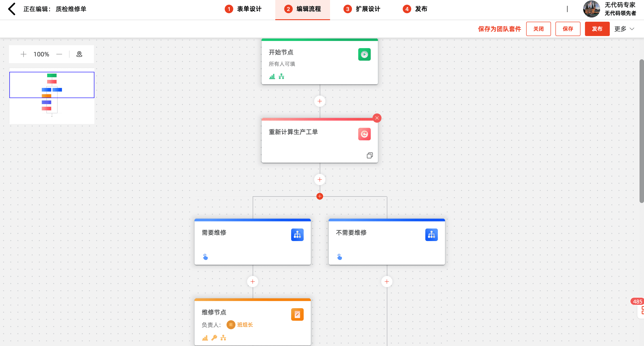Viewport: 644px width, 346px height.
Task: Add a node below 开始节点
Action: [x=320, y=101]
